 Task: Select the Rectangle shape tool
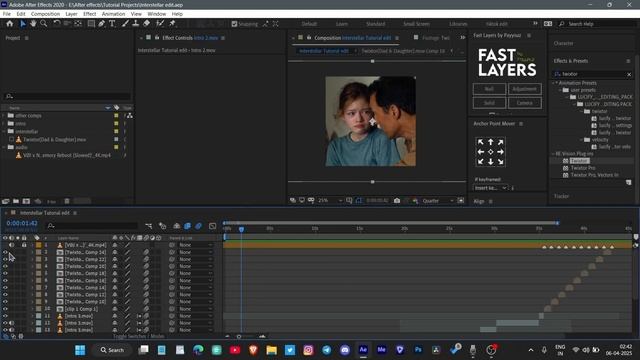pyautogui.click(x=91, y=24)
